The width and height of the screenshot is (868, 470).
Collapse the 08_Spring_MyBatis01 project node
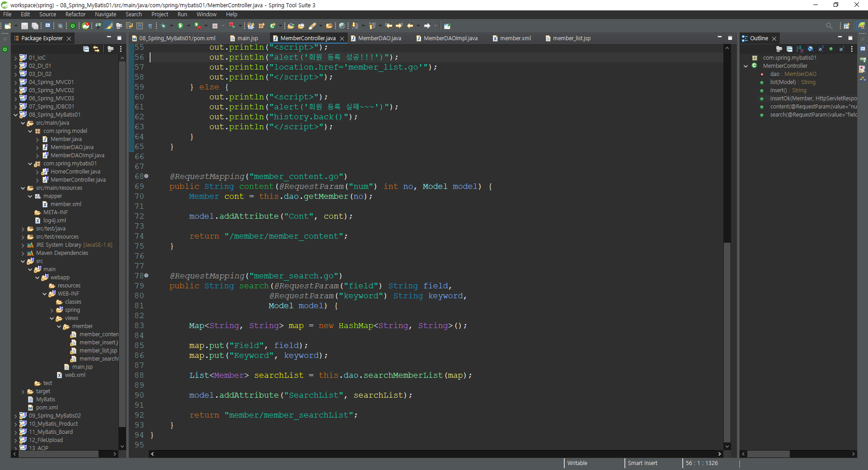coord(16,115)
